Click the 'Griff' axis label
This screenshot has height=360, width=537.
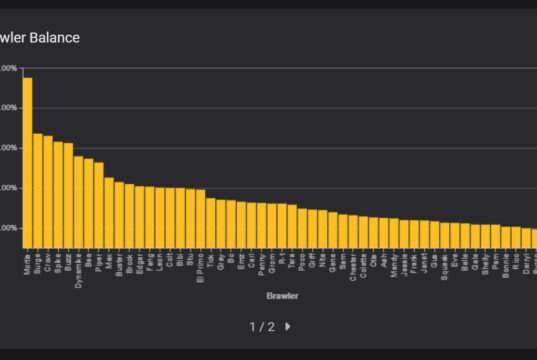coord(312,261)
